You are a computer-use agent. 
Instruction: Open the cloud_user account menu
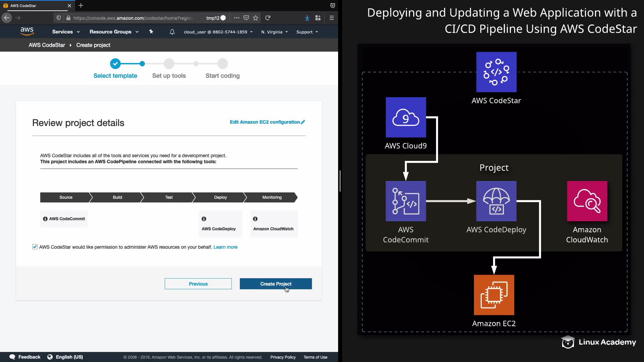(218, 32)
